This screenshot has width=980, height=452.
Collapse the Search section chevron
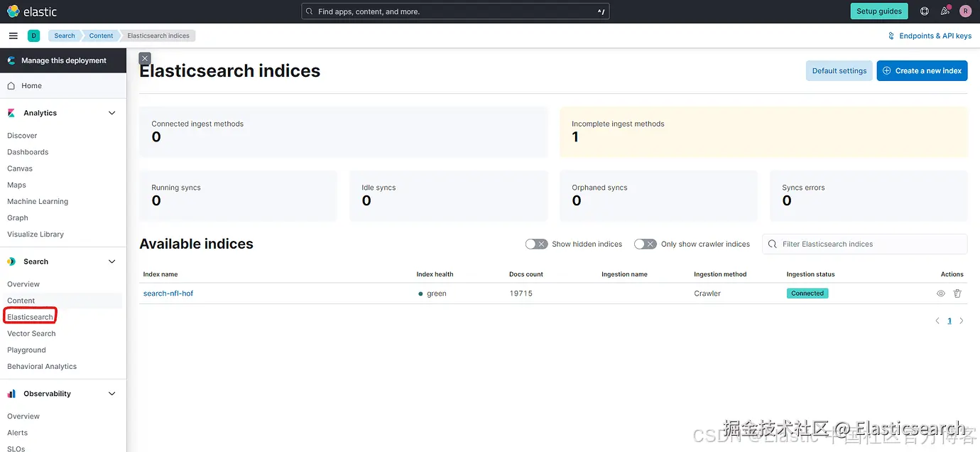pos(111,262)
